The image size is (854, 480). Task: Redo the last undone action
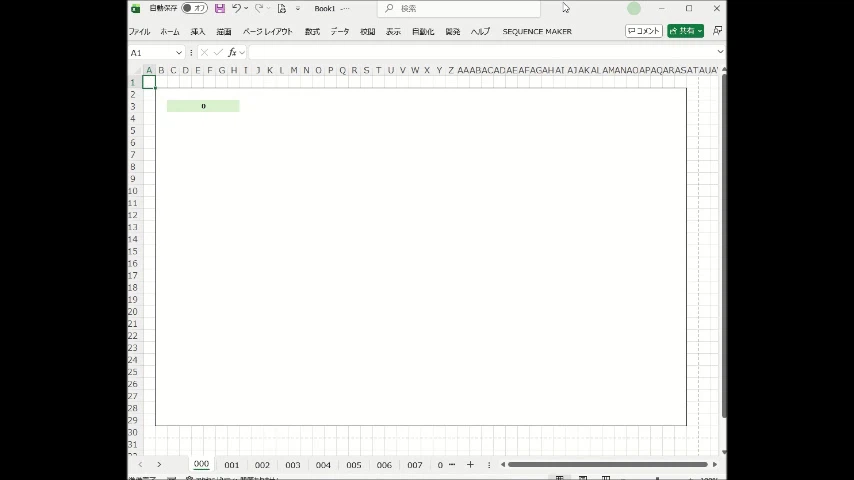[x=259, y=8]
